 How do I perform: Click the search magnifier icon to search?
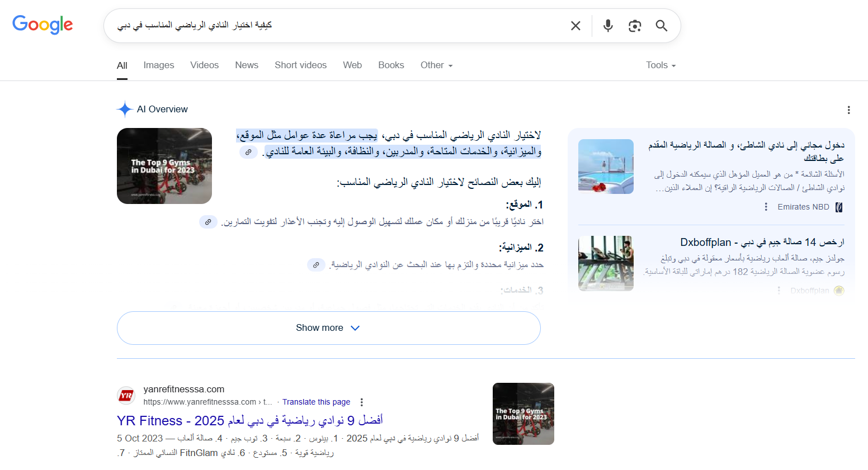(x=661, y=25)
